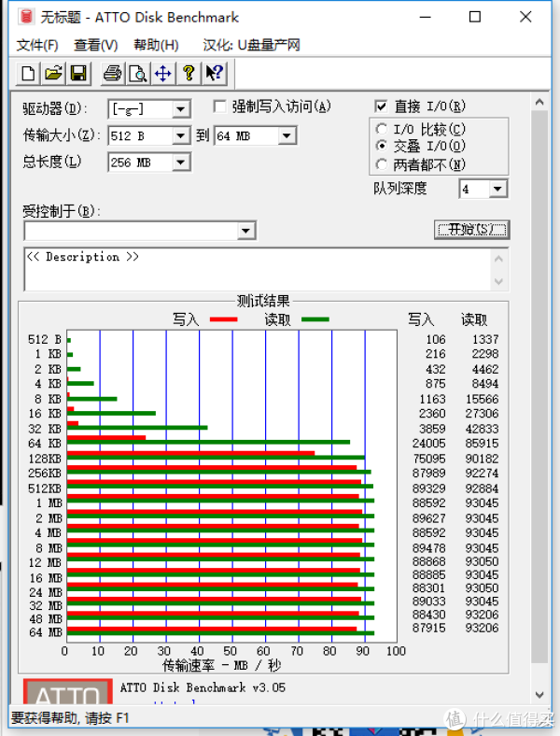Viewport: 560px width, 736px height.
Task: Toggle the 强制写入访问(A) checkbox
Action: [x=219, y=106]
